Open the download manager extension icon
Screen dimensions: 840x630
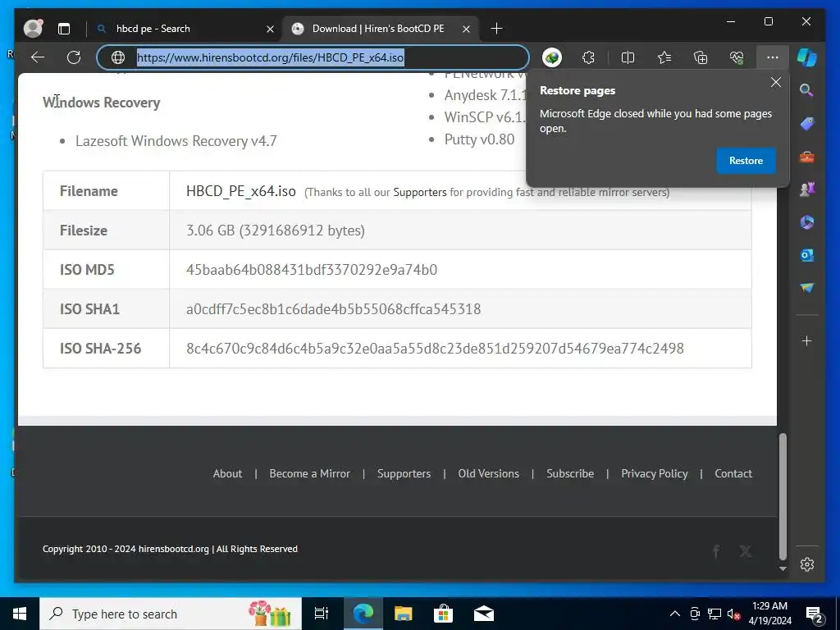(x=552, y=57)
